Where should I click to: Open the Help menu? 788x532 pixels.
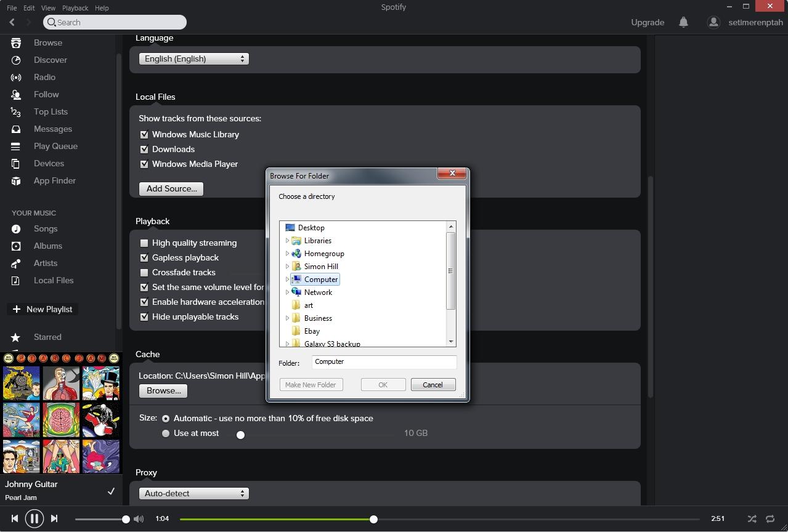[102, 8]
